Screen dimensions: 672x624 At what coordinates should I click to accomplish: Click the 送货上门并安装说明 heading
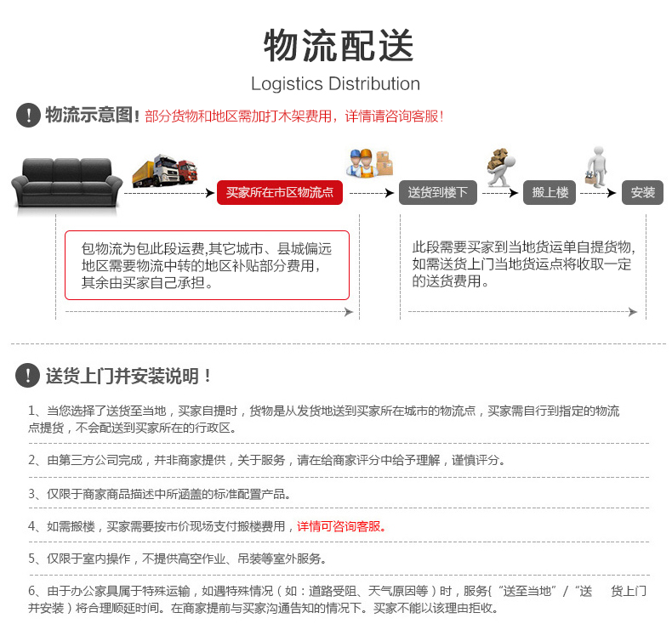tap(128, 376)
